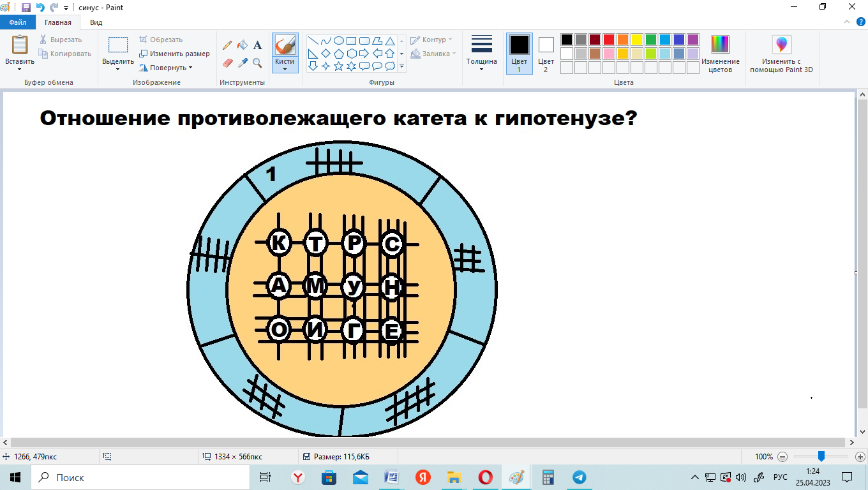Image resolution: width=868 pixels, height=490 pixels.
Task: Expand the Brushes dropdown
Action: [x=285, y=66]
